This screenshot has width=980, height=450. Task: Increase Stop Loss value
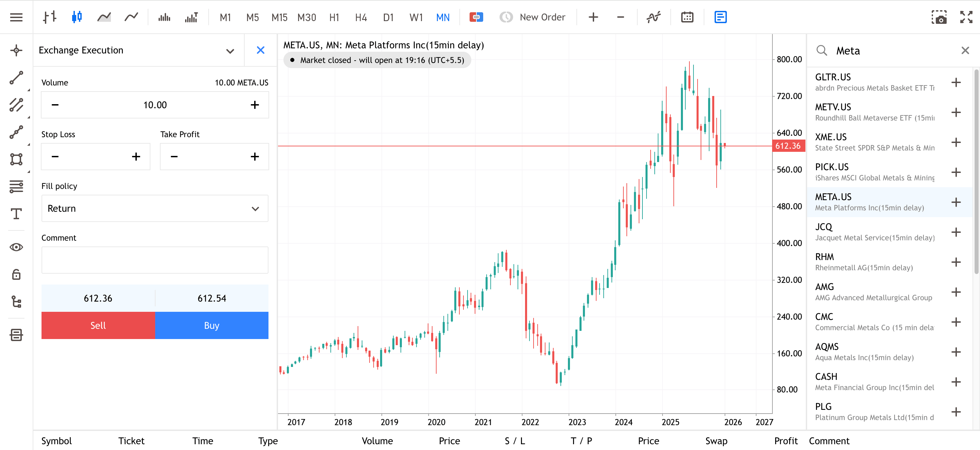pyautogui.click(x=136, y=157)
